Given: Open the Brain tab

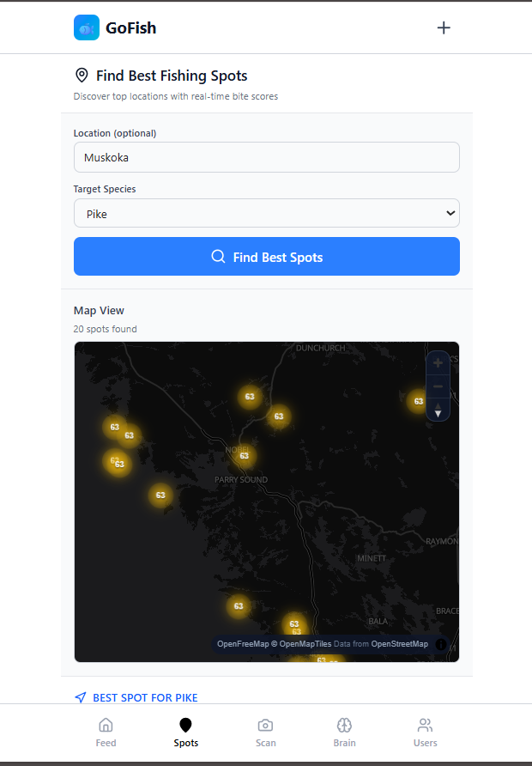Looking at the screenshot, I should click(x=344, y=733).
